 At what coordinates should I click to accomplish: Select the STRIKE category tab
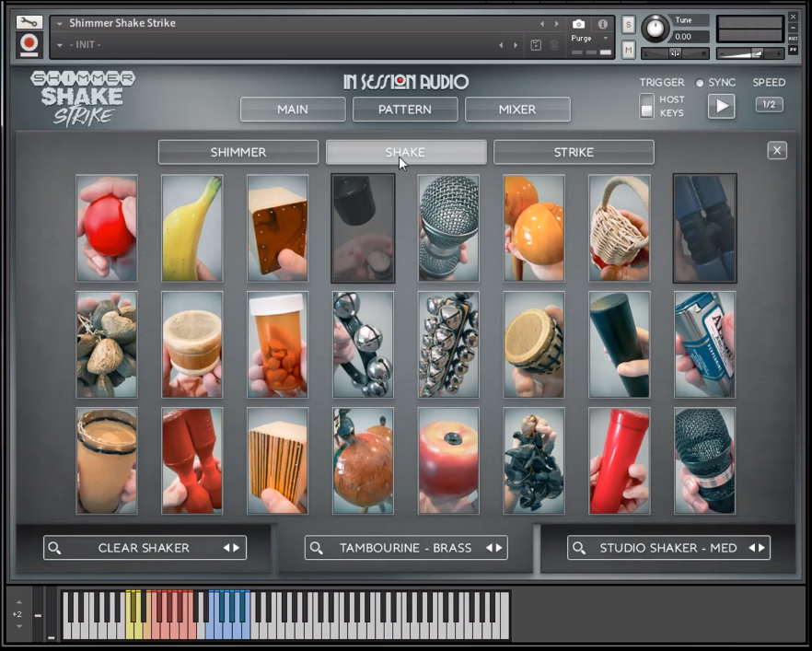pos(574,152)
